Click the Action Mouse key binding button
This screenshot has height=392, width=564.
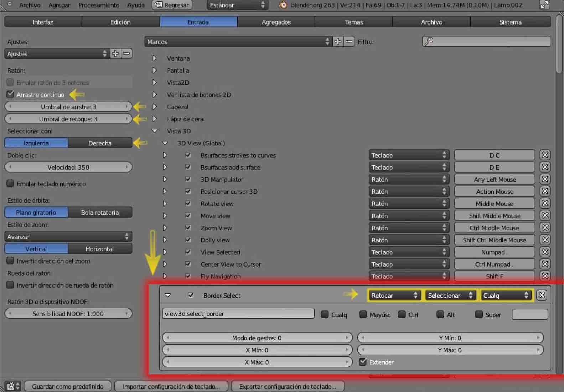495,192
